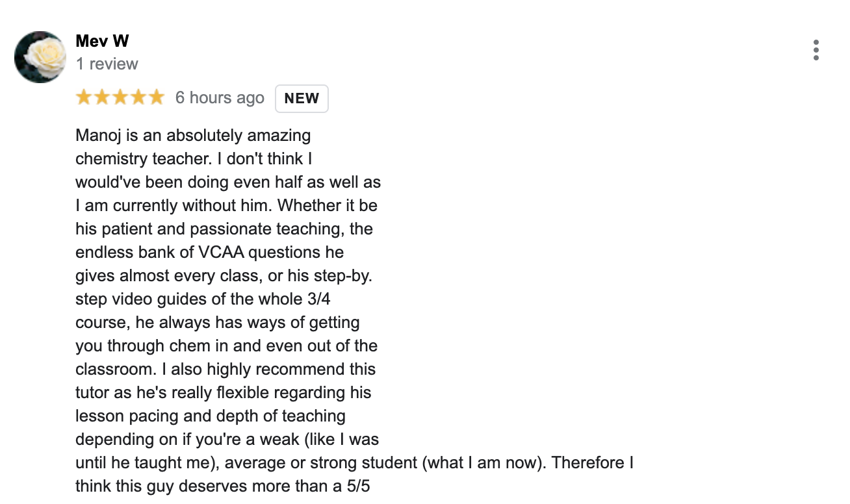Click the fifth gold star in the rating

coord(156,96)
